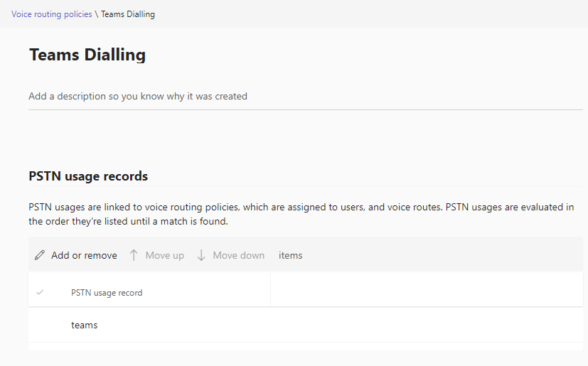The height and width of the screenshot is (366, 588).
Task: Click the Add or remove text label
Action: point(84,255)
